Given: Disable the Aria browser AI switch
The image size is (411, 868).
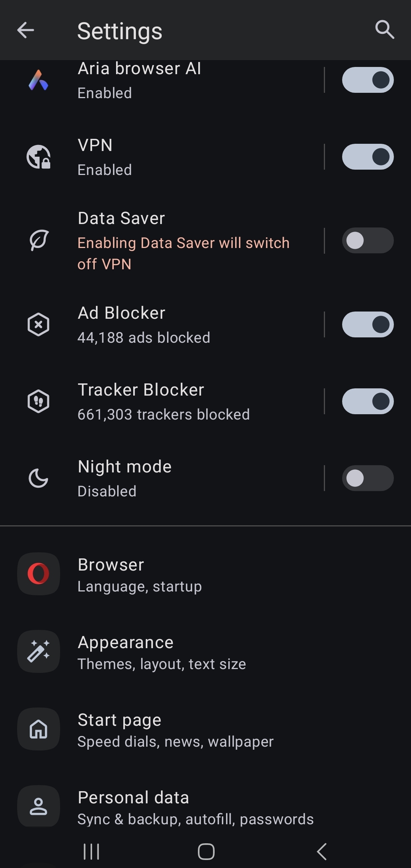Looking at the screenshot, I should pos(368,80).
